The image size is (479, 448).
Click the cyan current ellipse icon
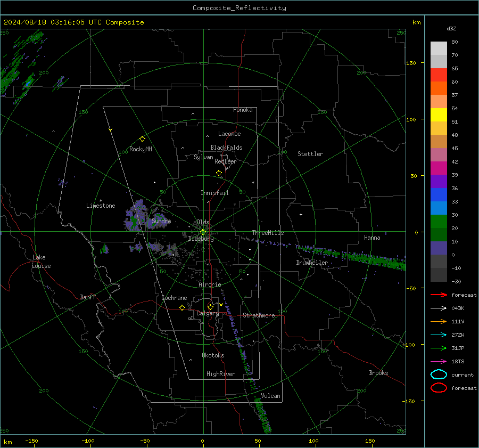coord(439,374)
